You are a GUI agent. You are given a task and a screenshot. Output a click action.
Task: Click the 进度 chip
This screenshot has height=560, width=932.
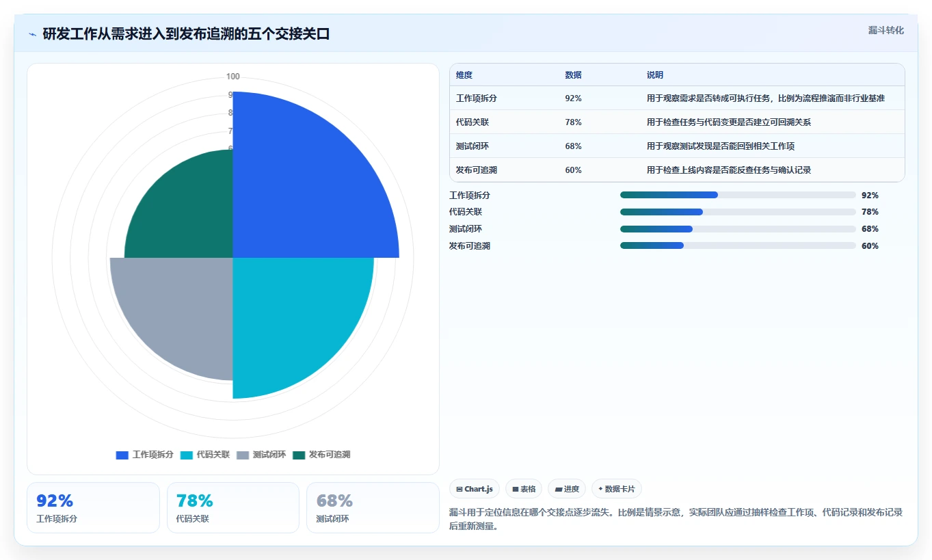coord(567,489)
